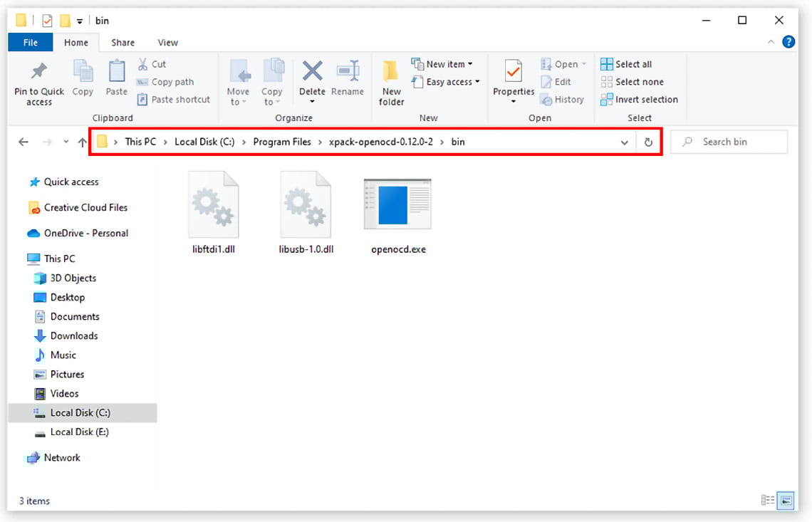This screenshot has height=522, width=812.
Task: Select the libftdi1.dll file
Action: [x=214, y=213]
